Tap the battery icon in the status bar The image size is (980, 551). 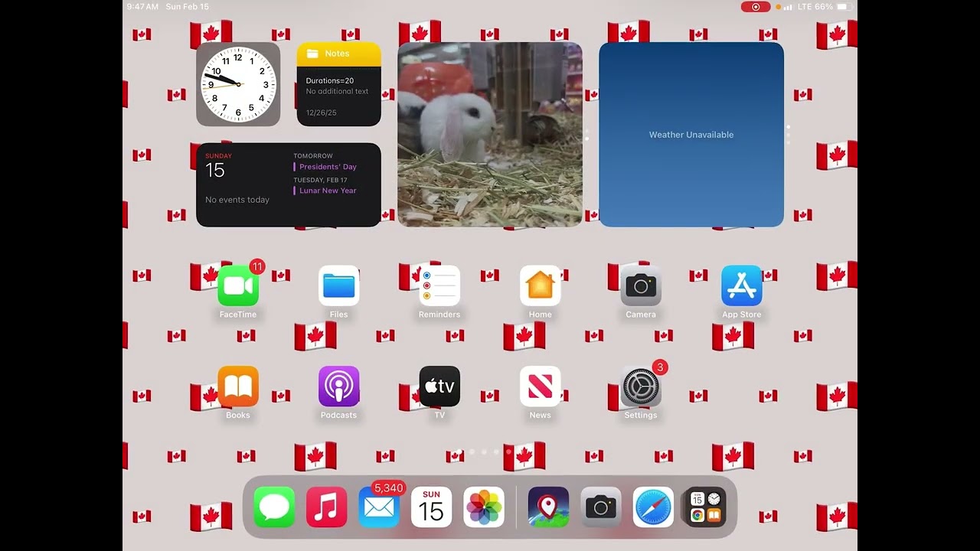click(x=844, y=7)
